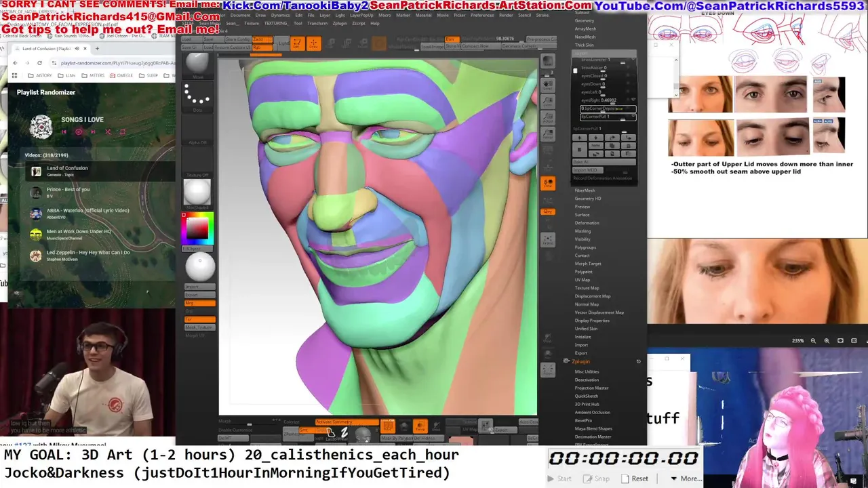
Task: Click the layer record square icon
Action: [x=579, y=149]
